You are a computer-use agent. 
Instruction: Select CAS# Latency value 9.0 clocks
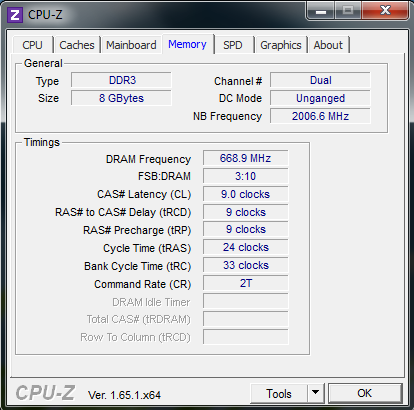point(246,194)
